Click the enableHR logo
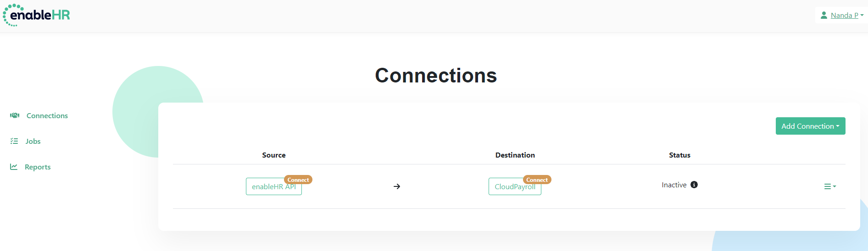Screen dimensions: 868x251 [37, 15]
